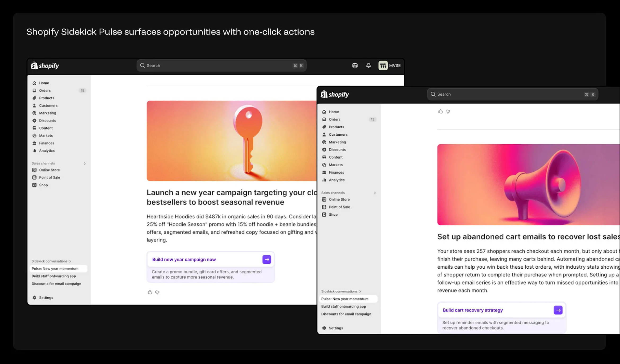Open Discounts for email campaign in front window

pyautogui.click(x=346, y=314)
